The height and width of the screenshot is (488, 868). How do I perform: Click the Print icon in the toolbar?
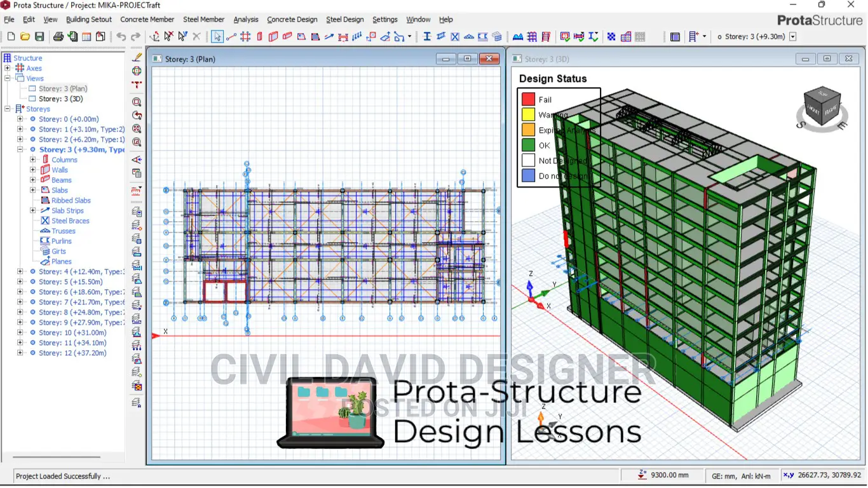click(58, 37)
